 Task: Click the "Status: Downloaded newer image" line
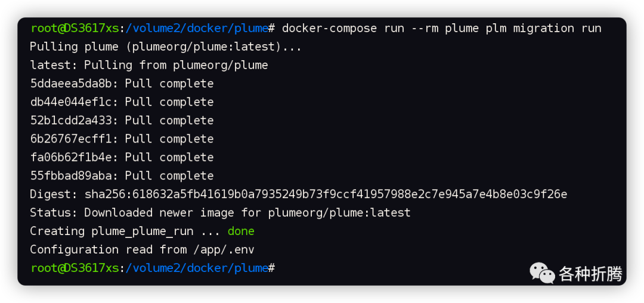[220, 213]
